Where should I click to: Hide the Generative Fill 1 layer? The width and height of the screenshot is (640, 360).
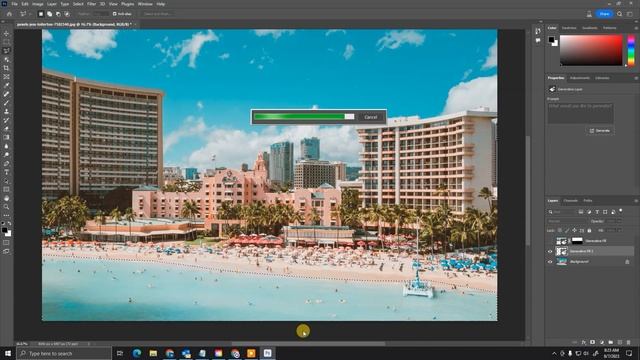coord(550,251)
